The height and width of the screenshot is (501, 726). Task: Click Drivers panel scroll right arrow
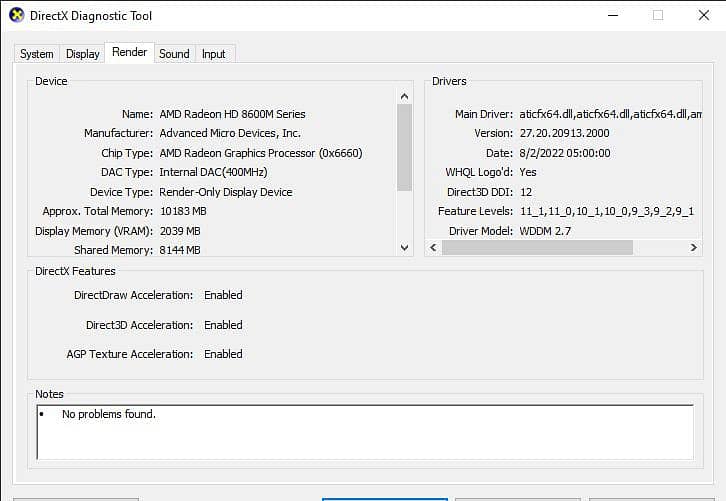(694, 248)
